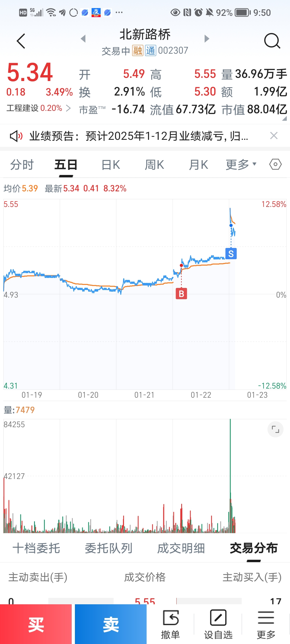This screenshot has height=644, width=290.
Task: Open chart settings hexagon icon
Action: tap(275, 164)
